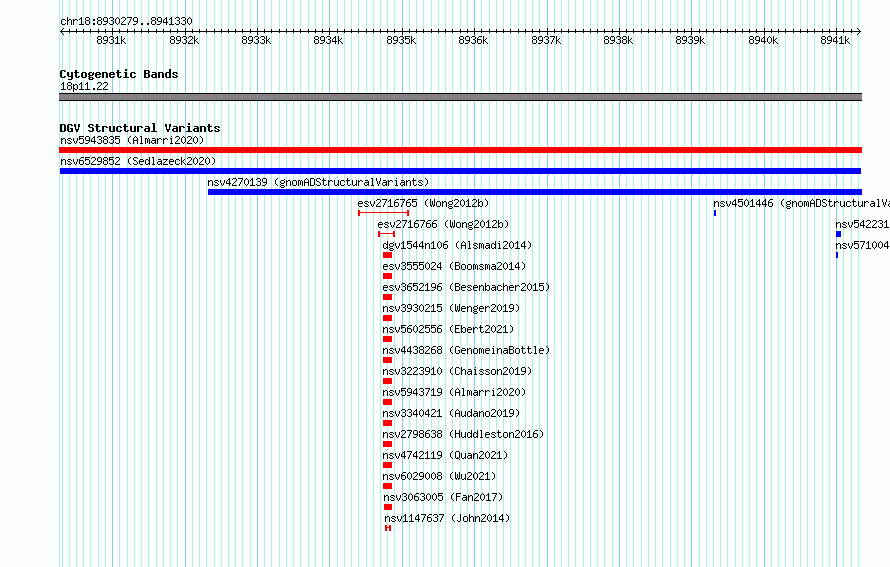890x567 pixels.
Task: Select the esv2716765 (Wong2012b) label
Action: pos(423,203)
